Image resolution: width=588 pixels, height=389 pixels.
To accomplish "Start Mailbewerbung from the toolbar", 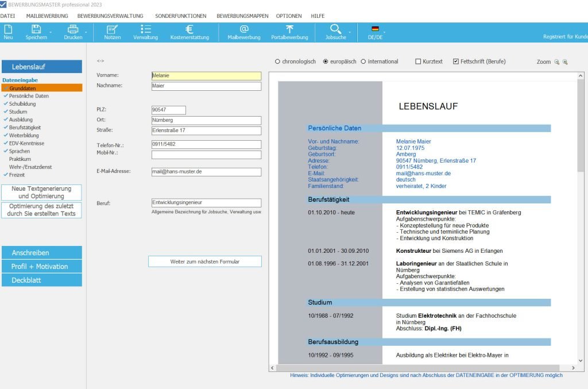I will [243, 32].
